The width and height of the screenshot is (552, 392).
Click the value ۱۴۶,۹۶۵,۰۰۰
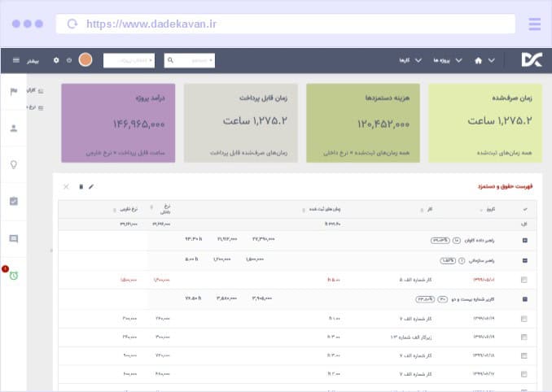coord(138,124)
